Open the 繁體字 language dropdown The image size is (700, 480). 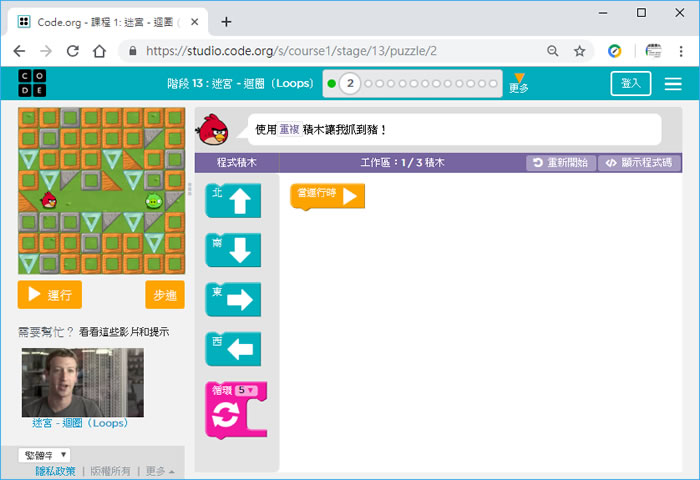click(x=44, y=455)
